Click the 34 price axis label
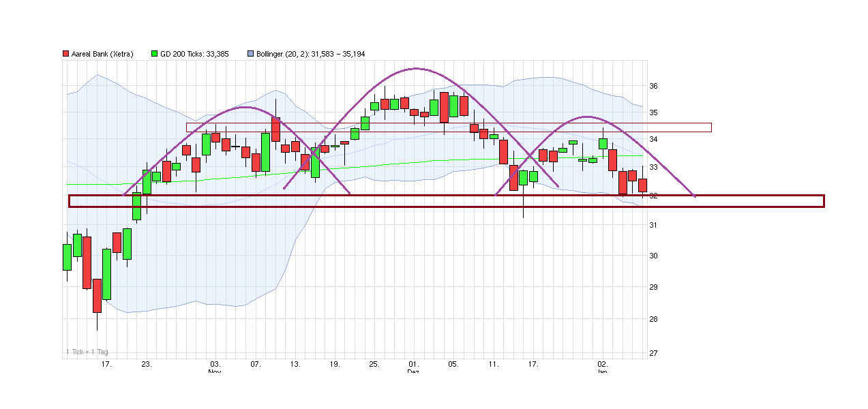Image resolution: width=868 pixels, height=409 pixels. 654,140
